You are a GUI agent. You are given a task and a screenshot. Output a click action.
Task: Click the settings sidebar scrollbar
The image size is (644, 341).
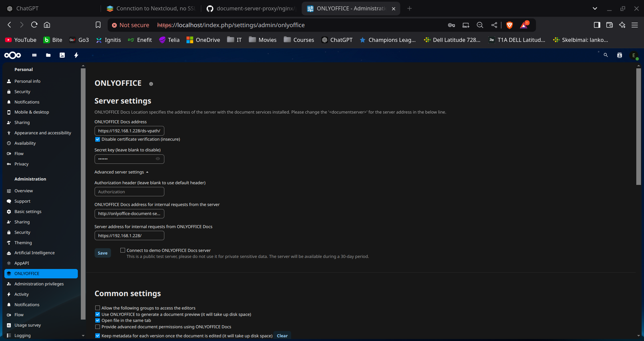(x=83, y=194)
